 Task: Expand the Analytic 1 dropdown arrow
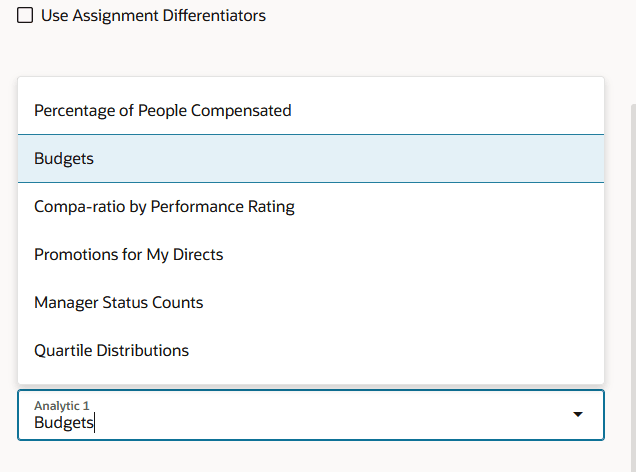pyautogui.click(x=577, y=415)
